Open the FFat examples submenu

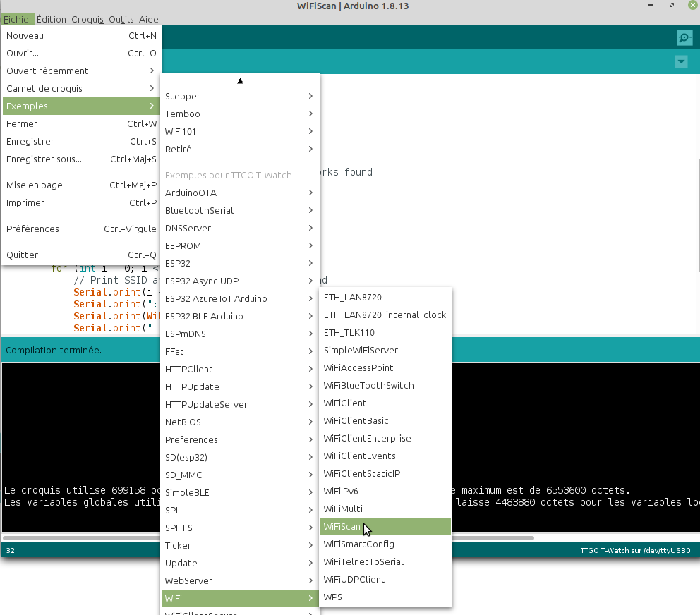tap(240, 351)
